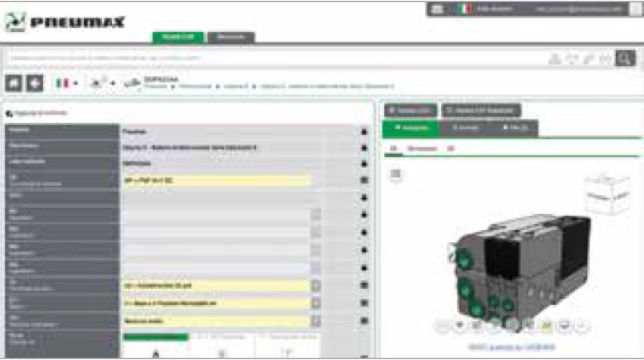Click the green progress bar at the table bottom
The image size is (644, 360).
(x=156, y=337)
